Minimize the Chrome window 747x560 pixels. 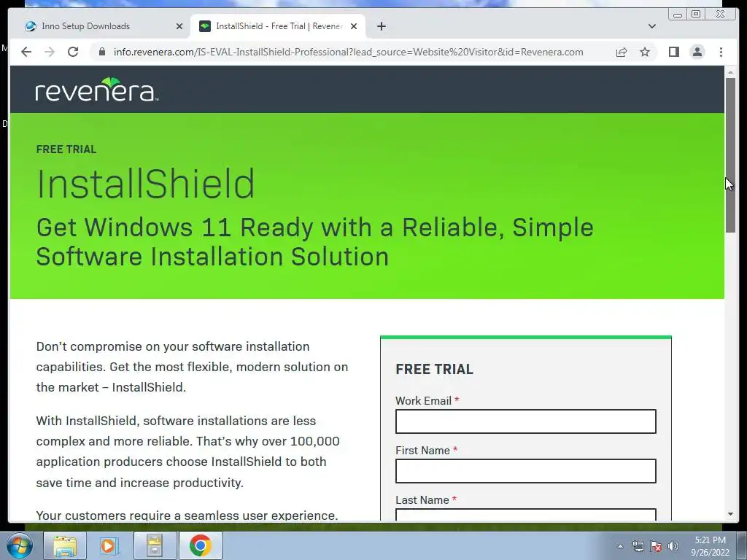click(678, 15)
